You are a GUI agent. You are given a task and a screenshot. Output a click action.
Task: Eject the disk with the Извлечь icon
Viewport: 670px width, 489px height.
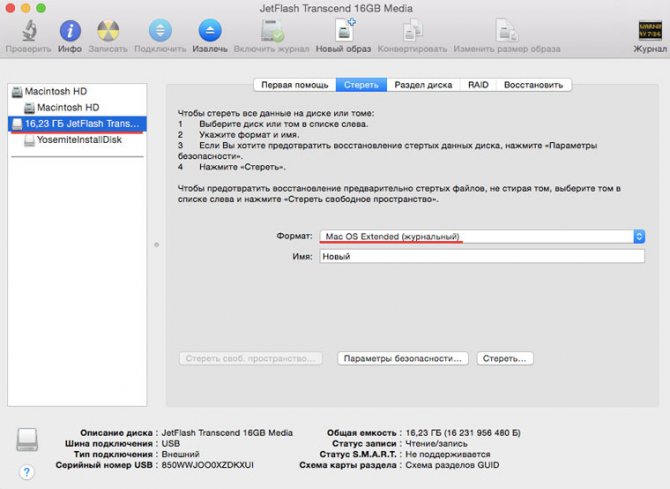coord(210,31)
